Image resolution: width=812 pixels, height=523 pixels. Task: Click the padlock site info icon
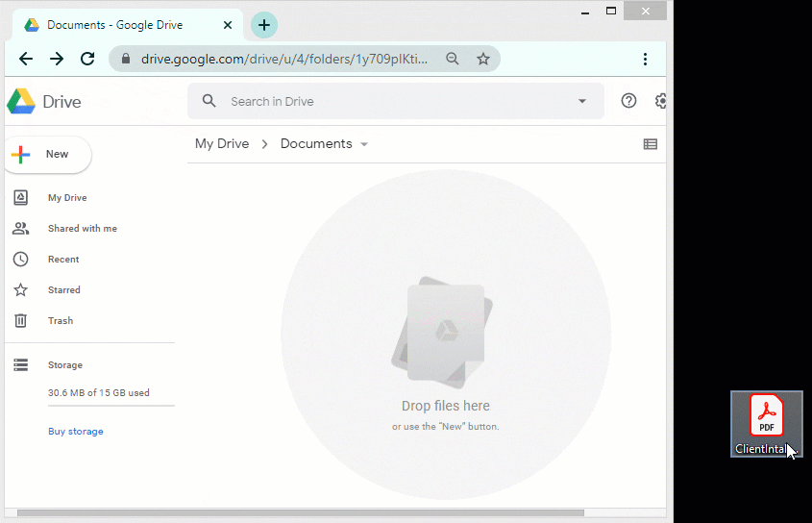tap(126, 59)
